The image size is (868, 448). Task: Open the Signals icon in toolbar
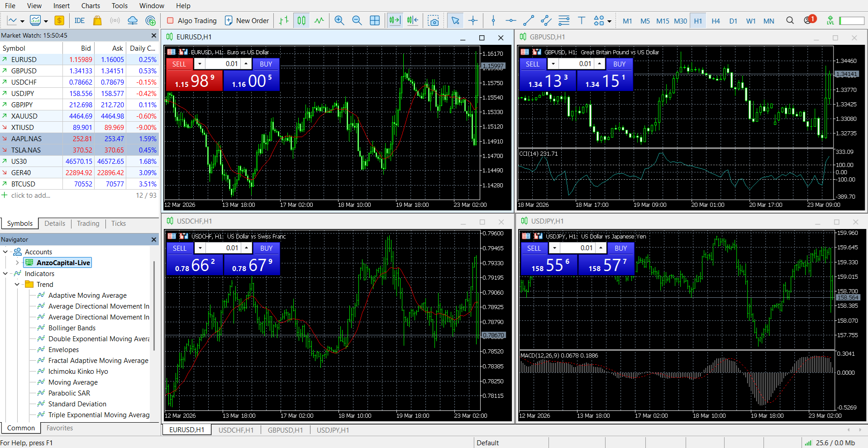(x=115, y=20)
